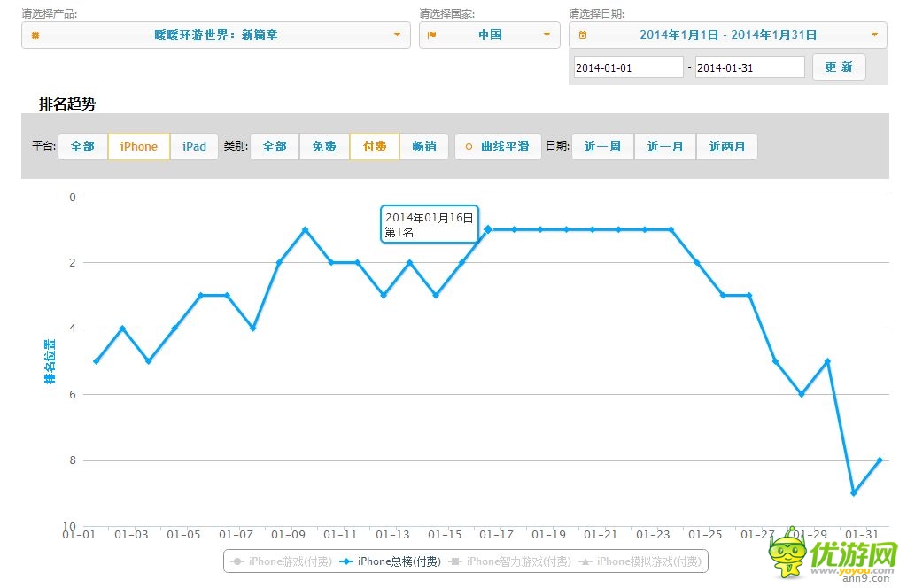Choose the 近两月 date range button
Screen dimensions: 907x588
726,147
